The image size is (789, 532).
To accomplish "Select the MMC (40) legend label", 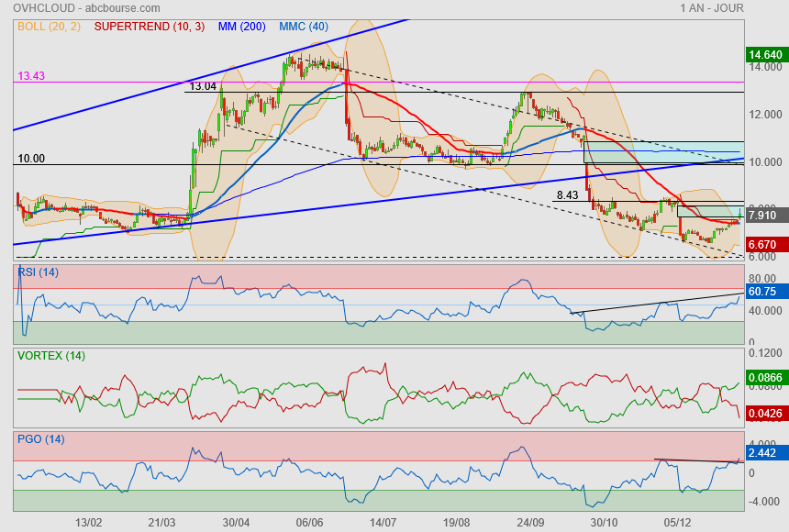I will [304, 28].
